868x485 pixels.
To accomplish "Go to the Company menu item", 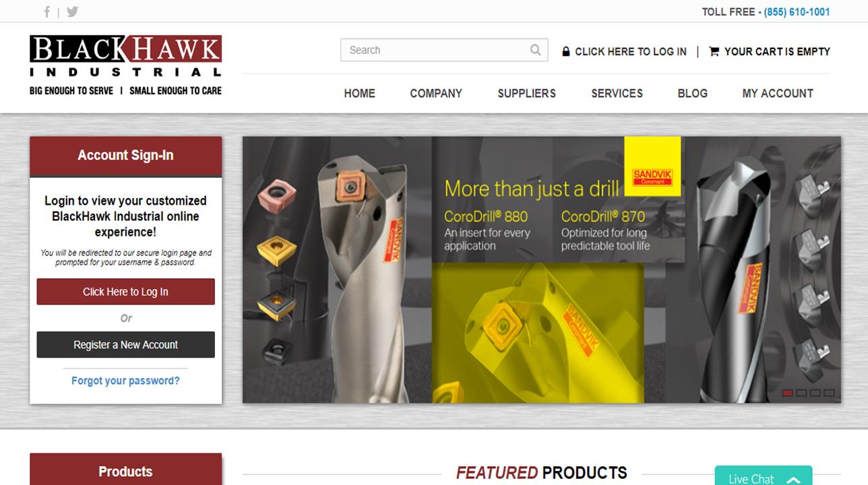I will 436,94.
